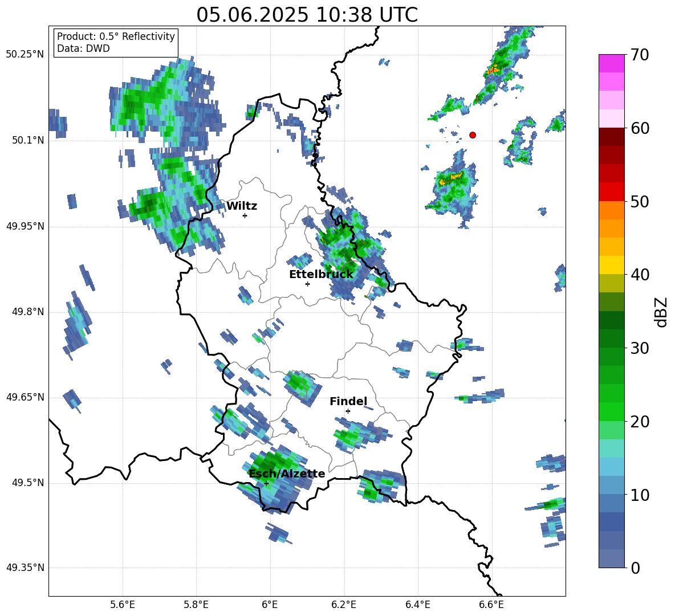Click the Esch/Alzette station label
Viewport: 675px width, 616px height.
(x=287, y=474)
